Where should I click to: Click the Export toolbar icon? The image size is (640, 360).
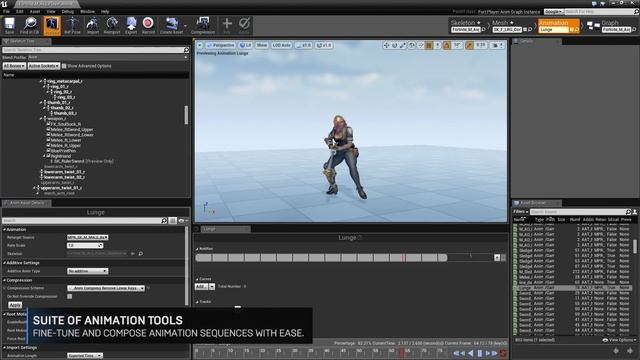pos(131,25)
